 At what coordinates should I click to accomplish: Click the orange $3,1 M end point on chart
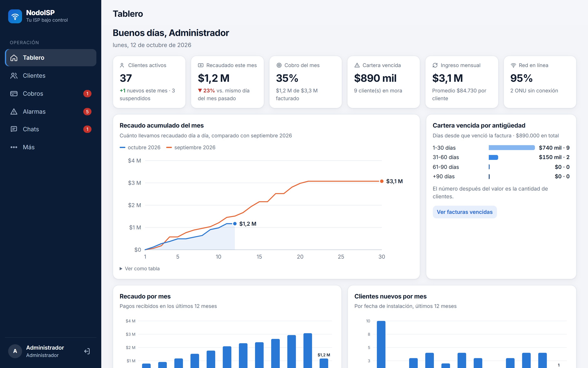coord(382,181)
